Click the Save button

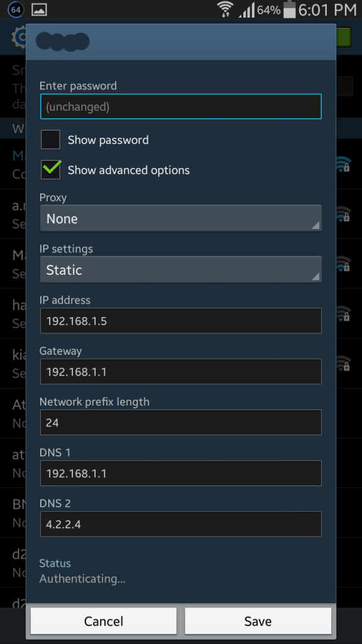click(x=258, y=621)
